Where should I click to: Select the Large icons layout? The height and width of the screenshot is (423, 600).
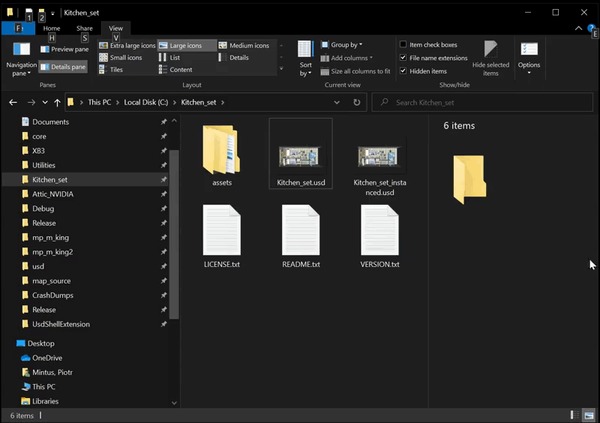186,46
